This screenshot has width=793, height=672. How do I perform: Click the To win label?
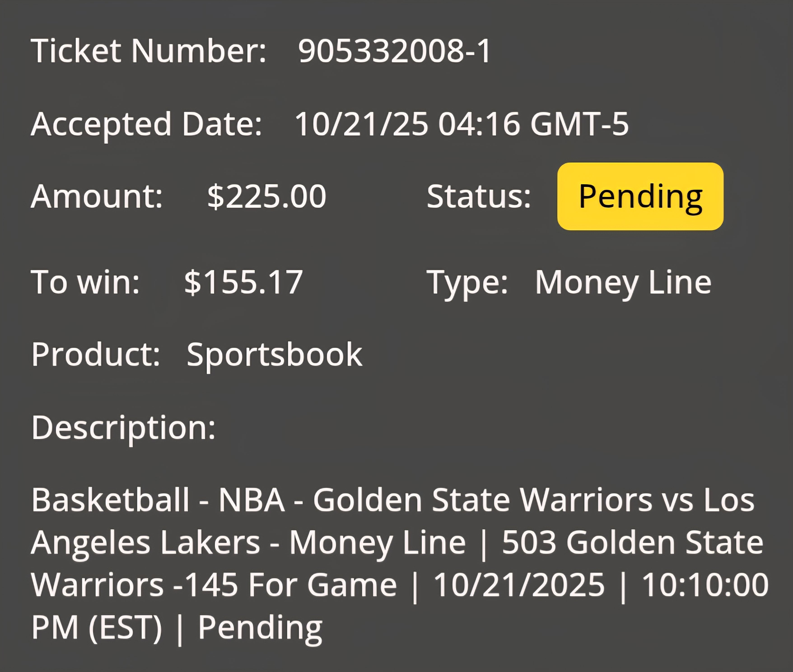point(85,282)
